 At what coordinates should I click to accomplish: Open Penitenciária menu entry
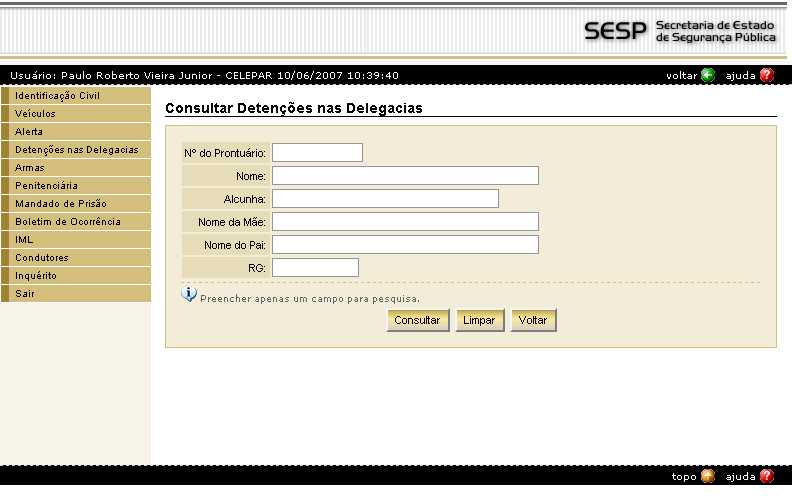(x=46, y=186)
